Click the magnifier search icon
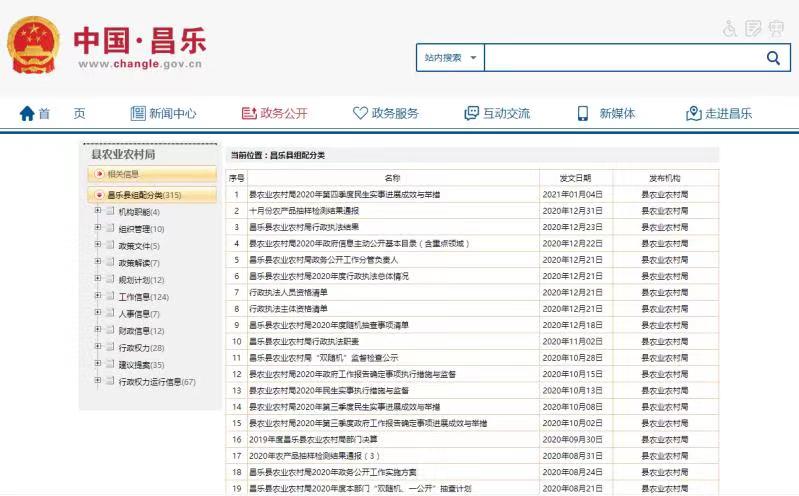Screen dimensions: 799x496 (x=773, y=58)
